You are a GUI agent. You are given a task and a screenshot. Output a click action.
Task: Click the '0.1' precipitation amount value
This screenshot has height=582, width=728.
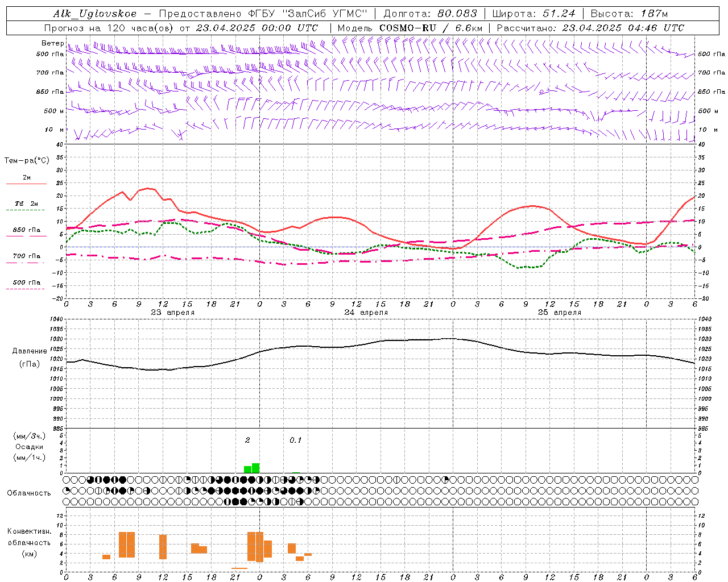point(296,440)
